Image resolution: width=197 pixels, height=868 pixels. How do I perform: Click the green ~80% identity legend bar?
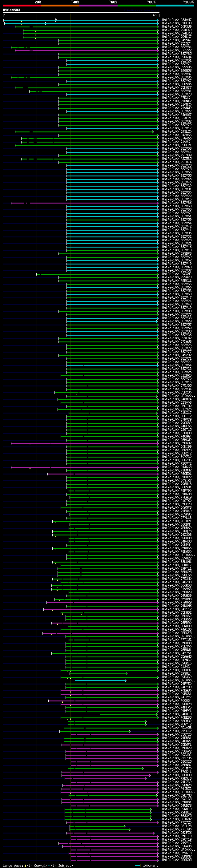(x=137, y=6)
